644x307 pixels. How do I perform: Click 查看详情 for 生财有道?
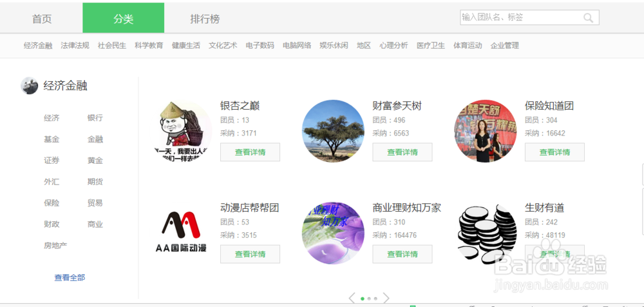click(555, 254)
